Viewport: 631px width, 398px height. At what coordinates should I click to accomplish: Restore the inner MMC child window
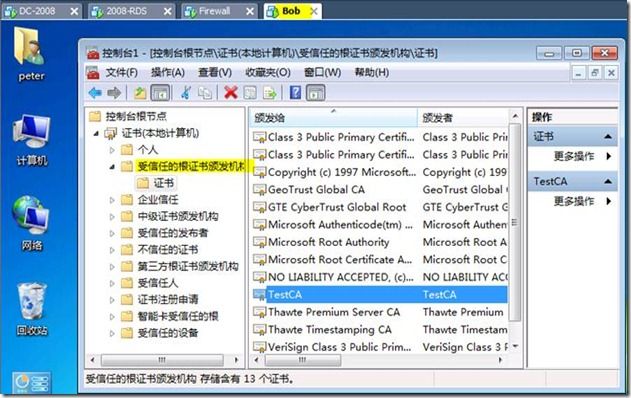click(x=595, y=73)
